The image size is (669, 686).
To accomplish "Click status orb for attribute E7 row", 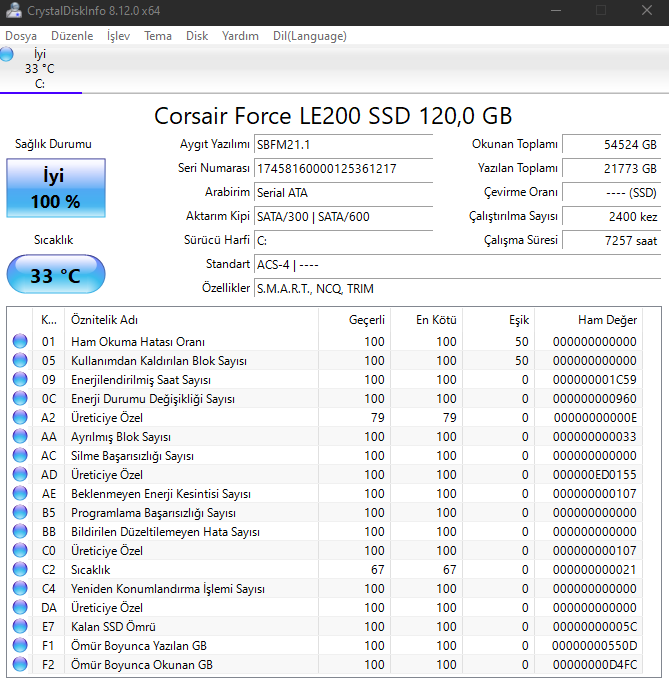I will 20,626.
